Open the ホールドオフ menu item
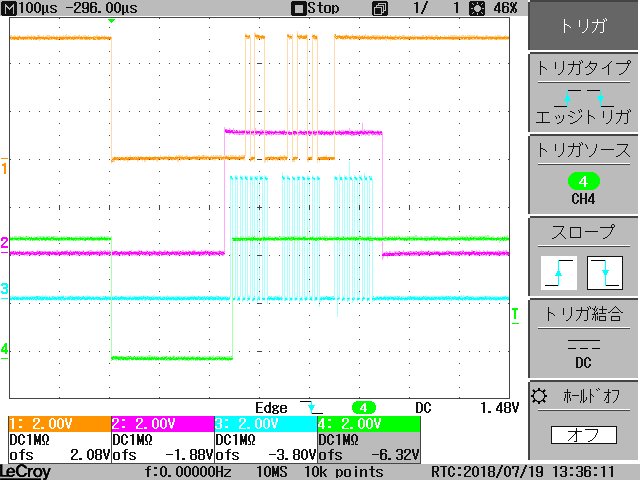This screenshot has width=640, height=480. (x=583, y=420)
